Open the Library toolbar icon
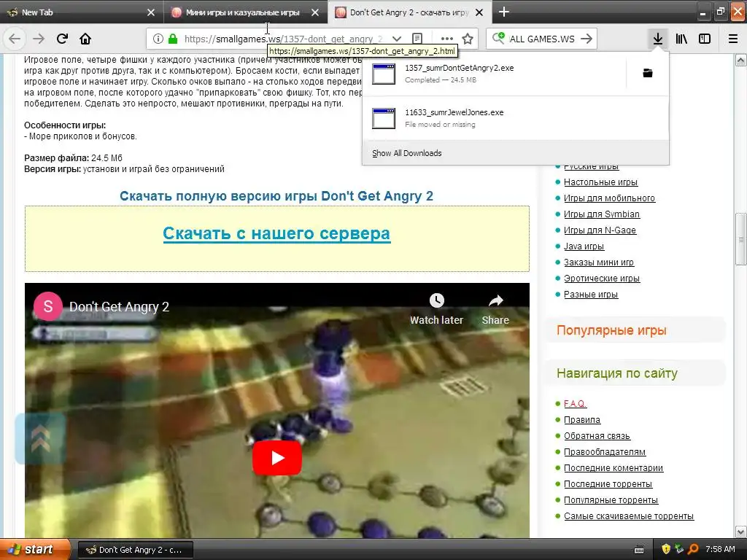747x560 pixels. point(681,39)
